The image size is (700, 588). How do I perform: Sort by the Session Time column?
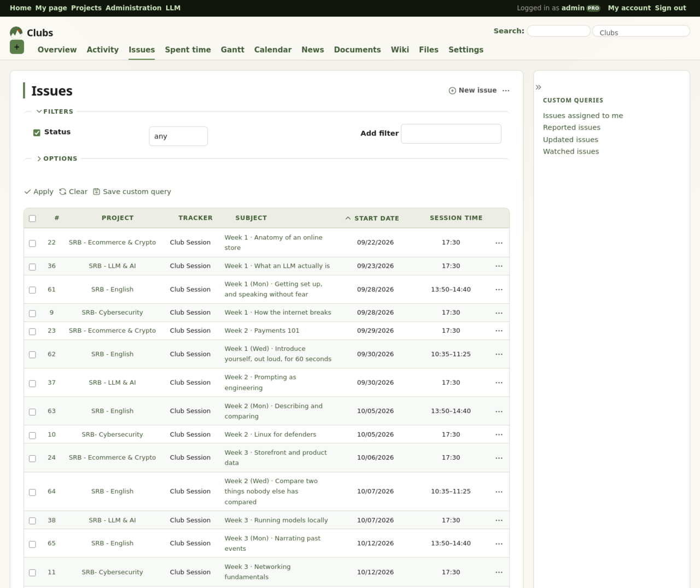(456, 218)
